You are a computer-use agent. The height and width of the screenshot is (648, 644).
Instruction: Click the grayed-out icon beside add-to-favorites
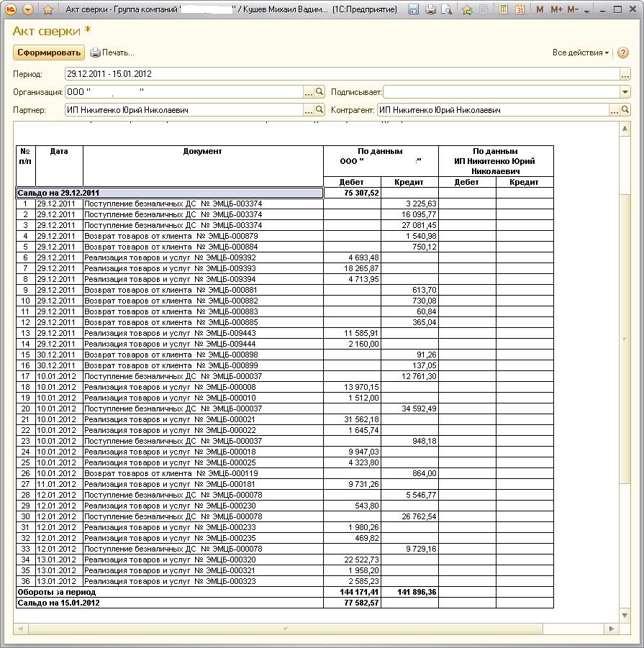point(484,9)
